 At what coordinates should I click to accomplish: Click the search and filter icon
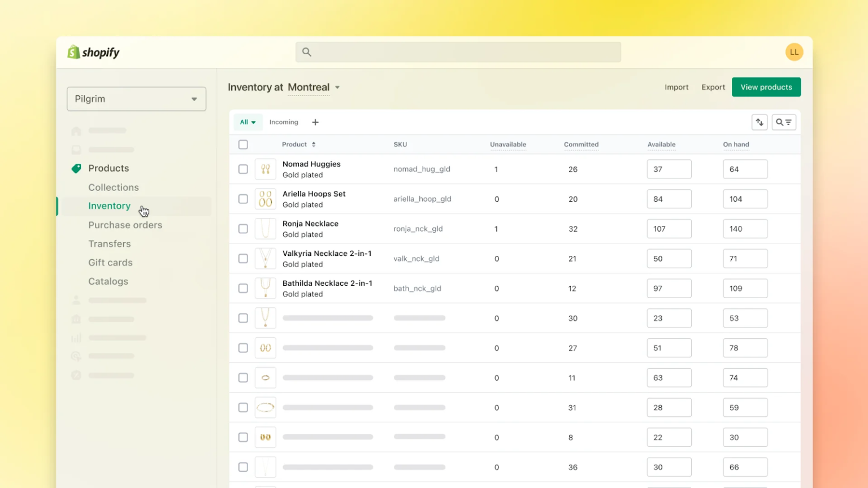(784, 122)
